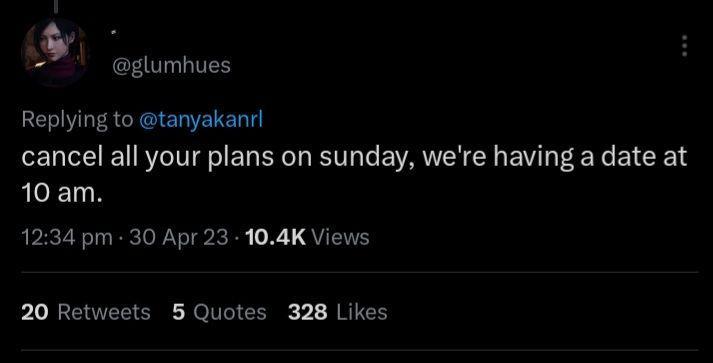Show the 5 Quotes list
The width and height of the screenshot is (713, 363).
coord(219,312)
